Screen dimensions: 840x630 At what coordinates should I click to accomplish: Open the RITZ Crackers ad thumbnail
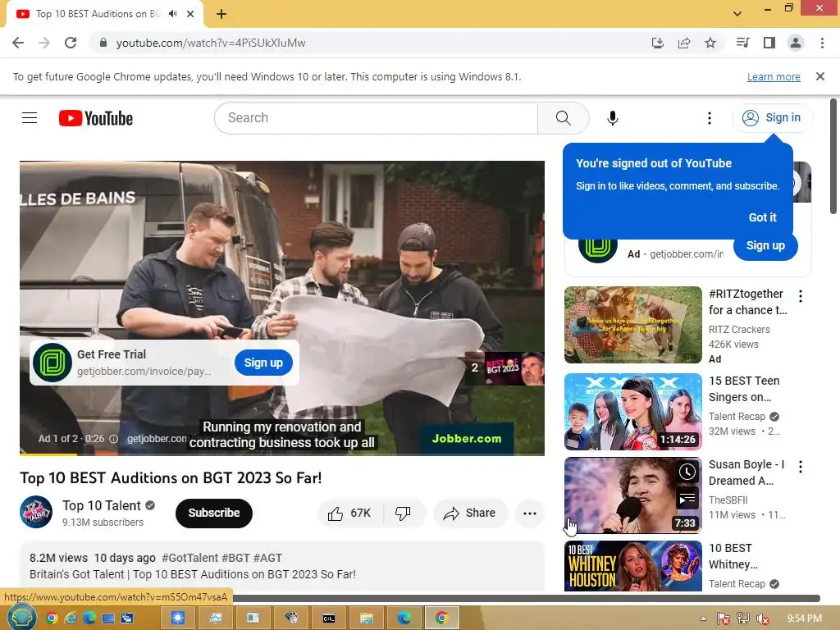click(x=632, y=325)
